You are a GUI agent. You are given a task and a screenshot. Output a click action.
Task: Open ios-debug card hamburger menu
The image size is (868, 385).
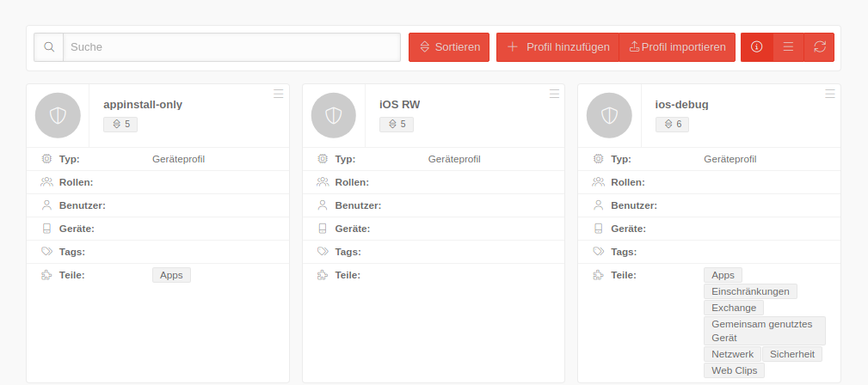829,95
